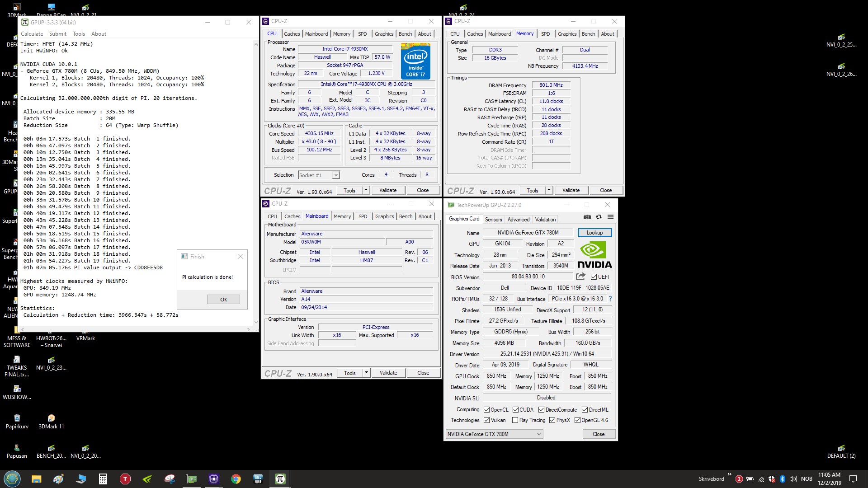Screen dimensions: 868x488
Task: Click Close button in CPU-Z Mainboard window
Action: [x=423, y=373]
